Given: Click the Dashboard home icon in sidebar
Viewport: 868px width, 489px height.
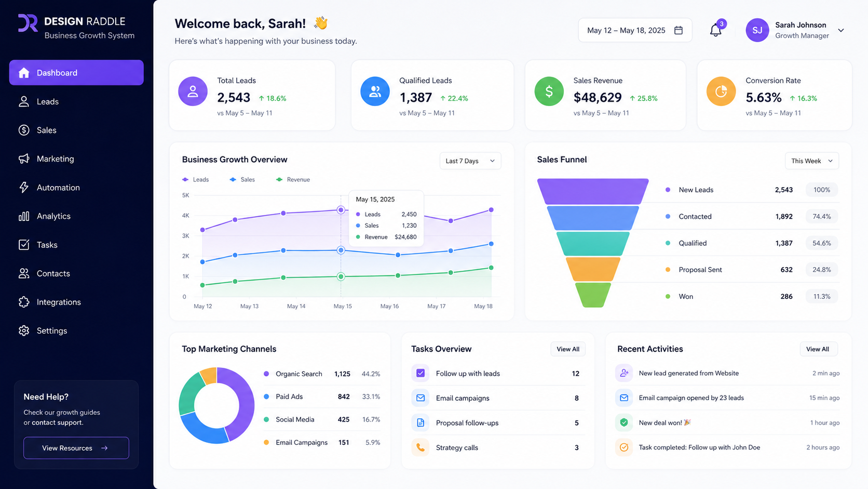Looking at the screenshot, I should click(x=24, y=73).
